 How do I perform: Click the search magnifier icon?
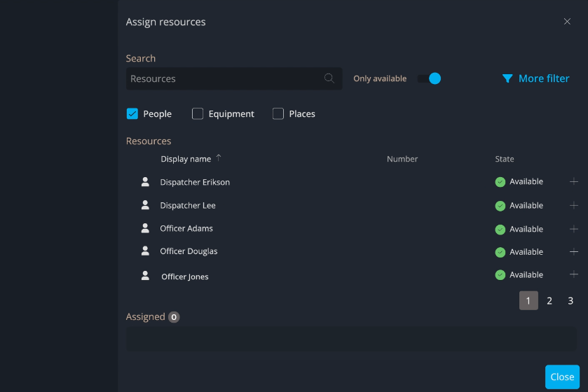[329, 78]
